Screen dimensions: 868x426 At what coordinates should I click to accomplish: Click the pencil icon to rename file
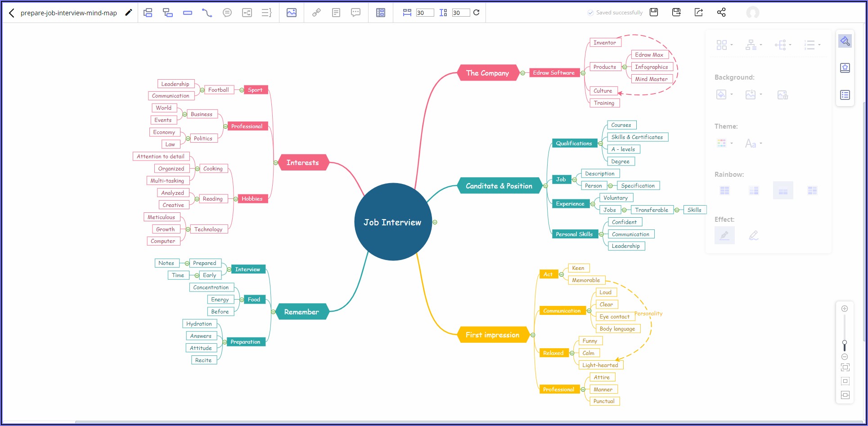(129, 13)
